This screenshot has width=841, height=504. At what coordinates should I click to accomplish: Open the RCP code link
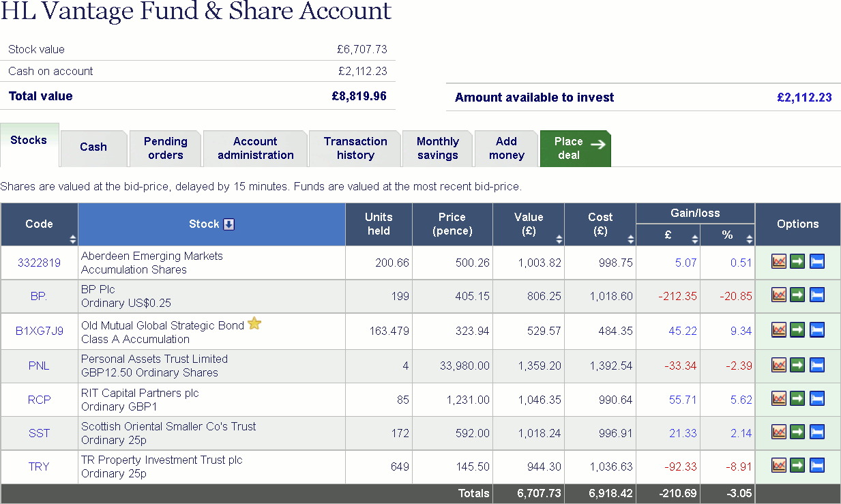tap(39, 399)
